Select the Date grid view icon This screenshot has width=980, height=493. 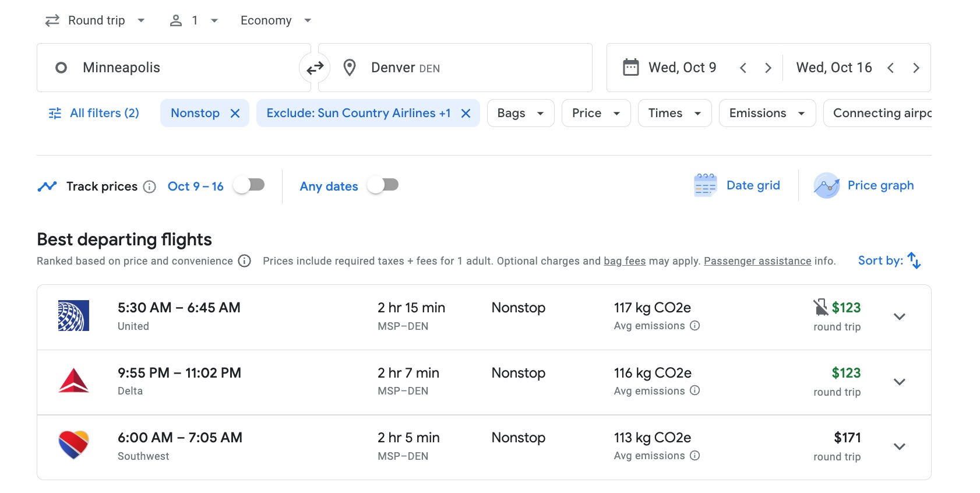click(x=704, y=185)
